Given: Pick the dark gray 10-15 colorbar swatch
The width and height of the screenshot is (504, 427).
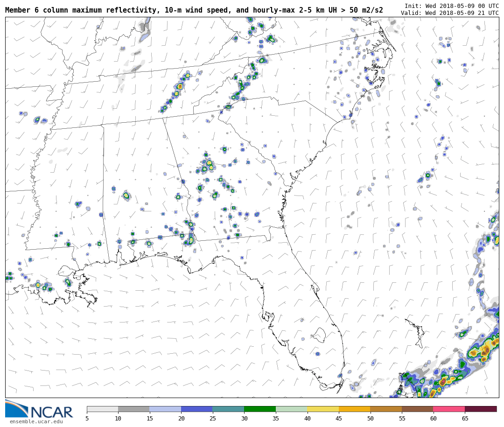Looking at the screenshot, I should 133,409.
